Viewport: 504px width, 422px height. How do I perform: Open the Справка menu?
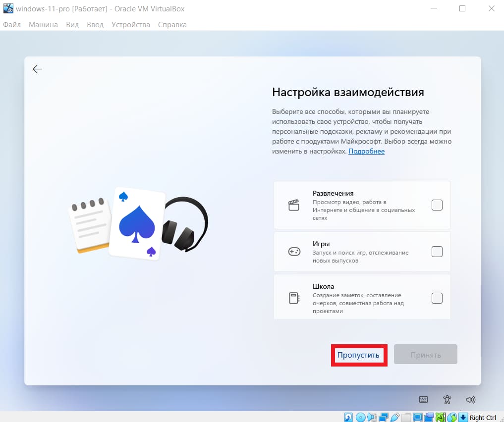point(172,25)
